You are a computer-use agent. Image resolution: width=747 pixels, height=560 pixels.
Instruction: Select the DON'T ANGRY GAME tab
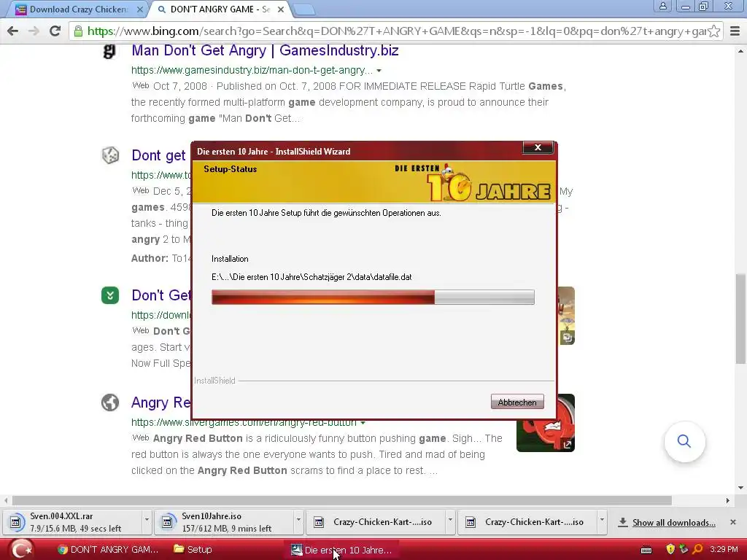(220, 9)
